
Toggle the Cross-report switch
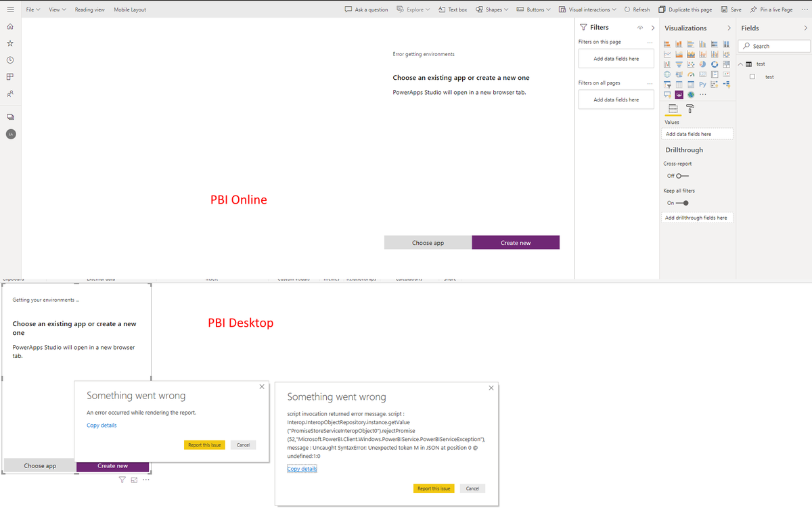(x=683, y=176)
